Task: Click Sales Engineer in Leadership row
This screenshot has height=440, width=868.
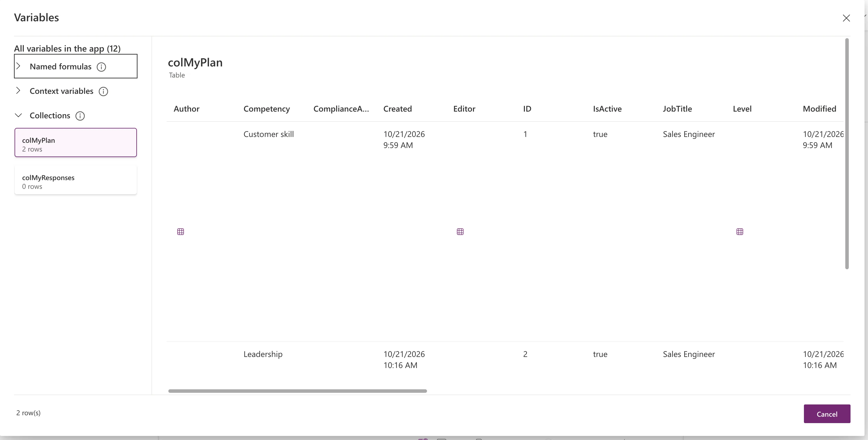Action: (689, 354)
